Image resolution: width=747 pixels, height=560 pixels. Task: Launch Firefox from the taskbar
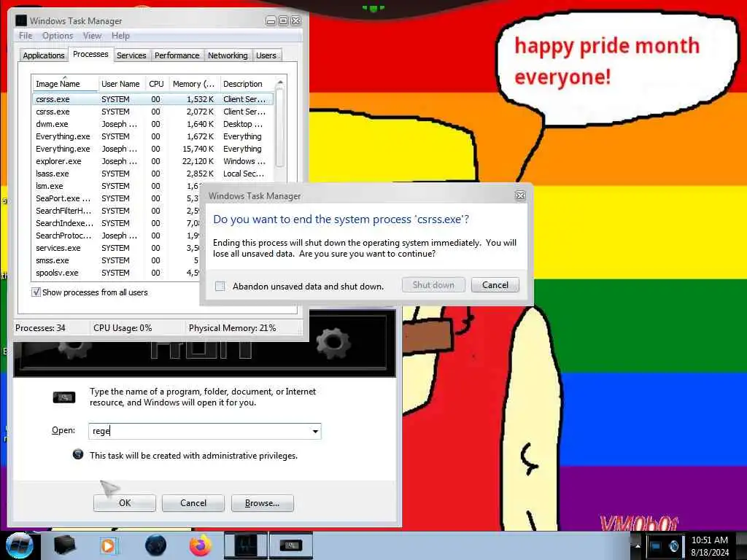coord(201,545)
